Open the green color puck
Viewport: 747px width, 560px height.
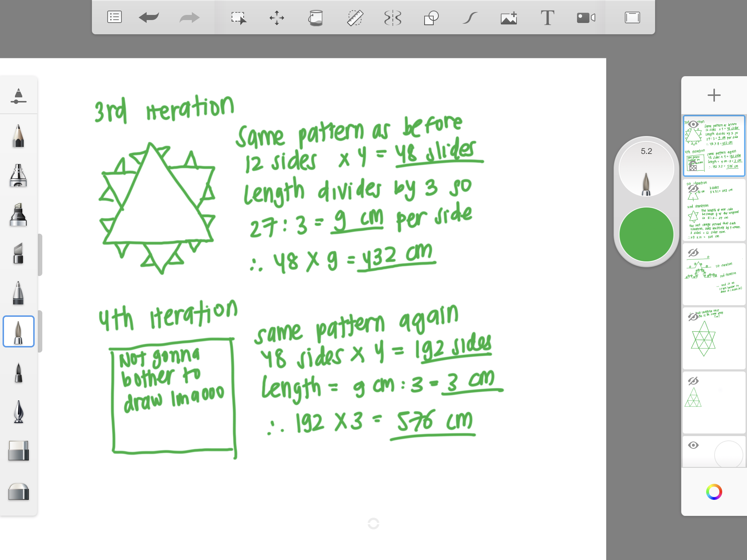pyautogui.click(x=646, y=234)
